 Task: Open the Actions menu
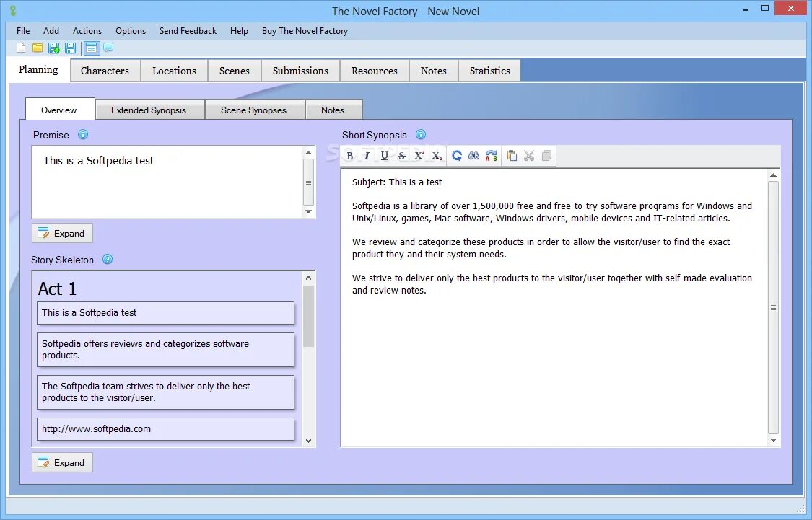point(87,31)
